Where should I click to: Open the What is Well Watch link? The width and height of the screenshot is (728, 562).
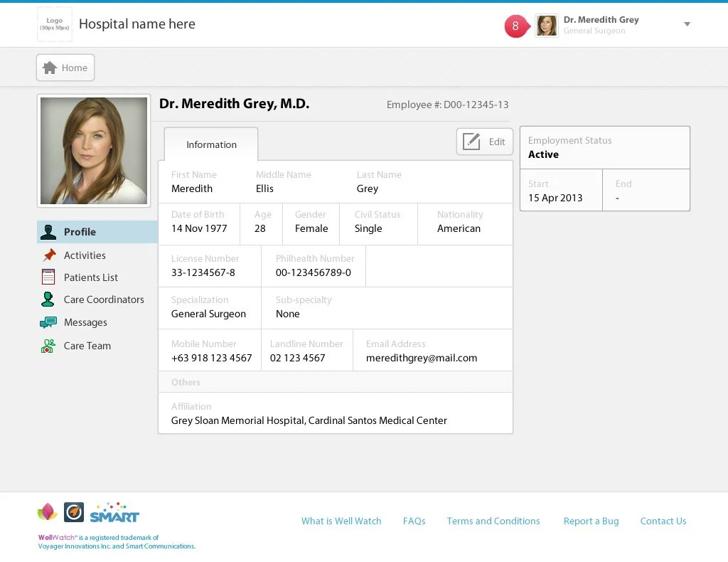coord(341,521)
